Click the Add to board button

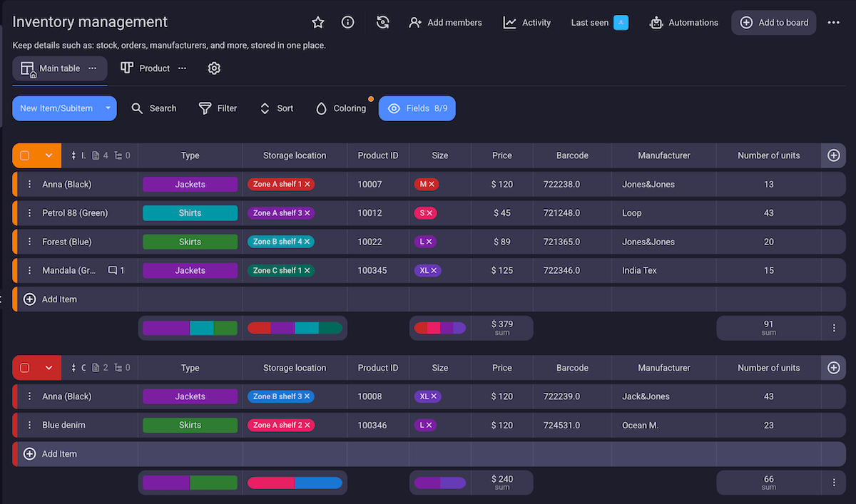point(773,22)
